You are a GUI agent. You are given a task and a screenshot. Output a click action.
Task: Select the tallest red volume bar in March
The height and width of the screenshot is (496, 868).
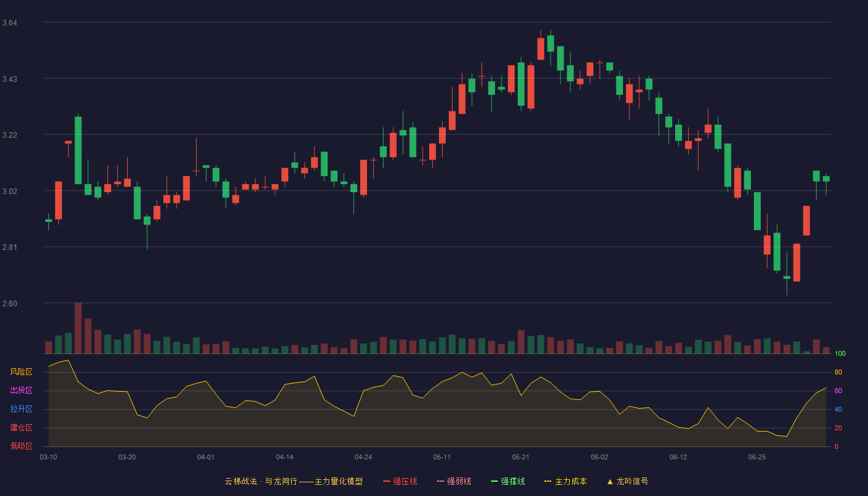tap(78, 328)
